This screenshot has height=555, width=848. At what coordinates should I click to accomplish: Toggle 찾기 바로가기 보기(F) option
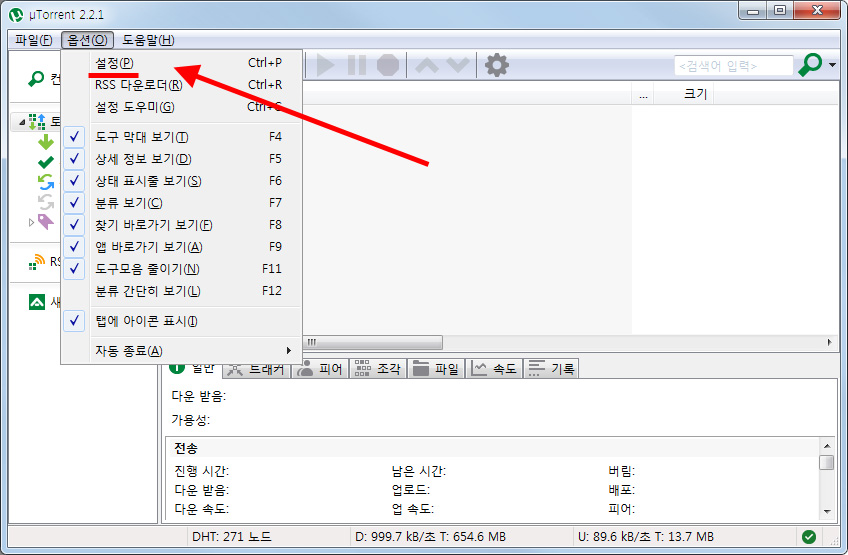click(182, 225)
